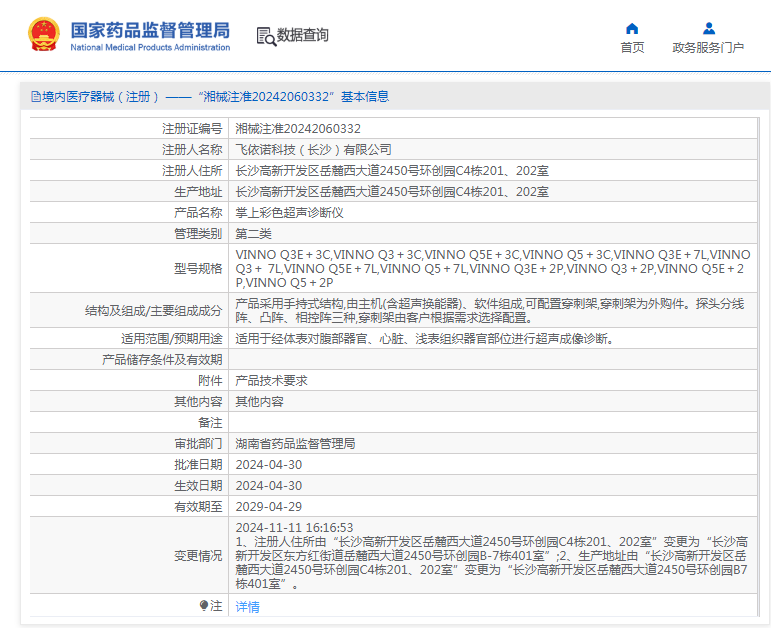Click the attachment entry 产品技术要求

coord(271,381)
